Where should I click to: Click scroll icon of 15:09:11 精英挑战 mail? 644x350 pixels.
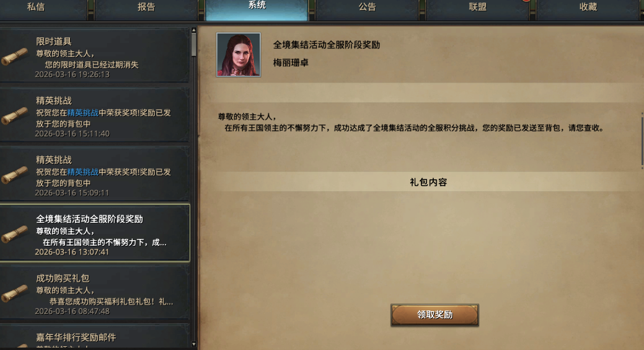14,175
